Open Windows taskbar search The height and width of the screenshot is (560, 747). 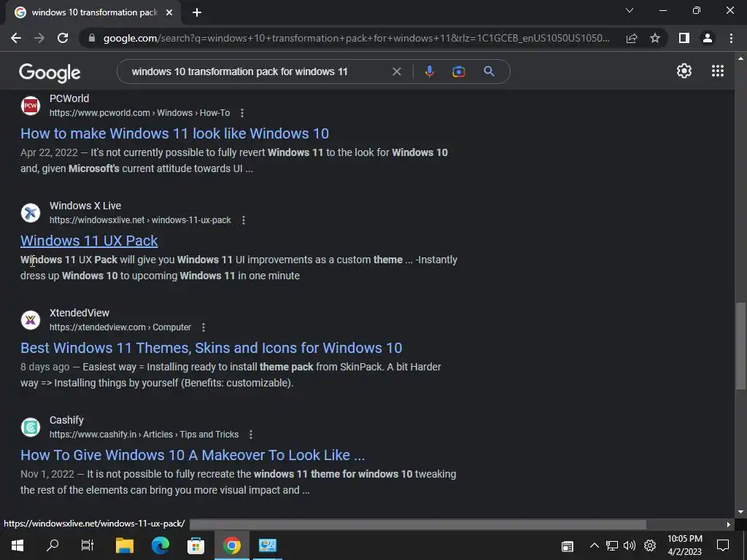pyautogui.click(x=53, y=545)
